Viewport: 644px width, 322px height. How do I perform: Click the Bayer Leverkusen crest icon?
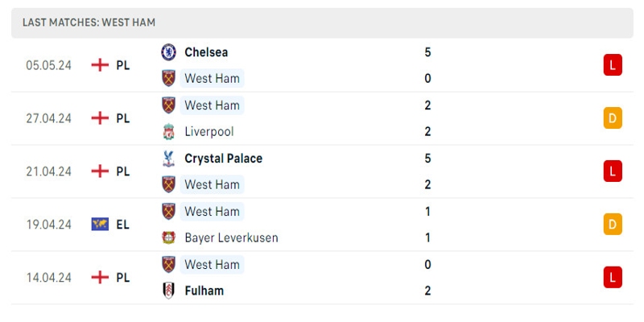point(168,237)
